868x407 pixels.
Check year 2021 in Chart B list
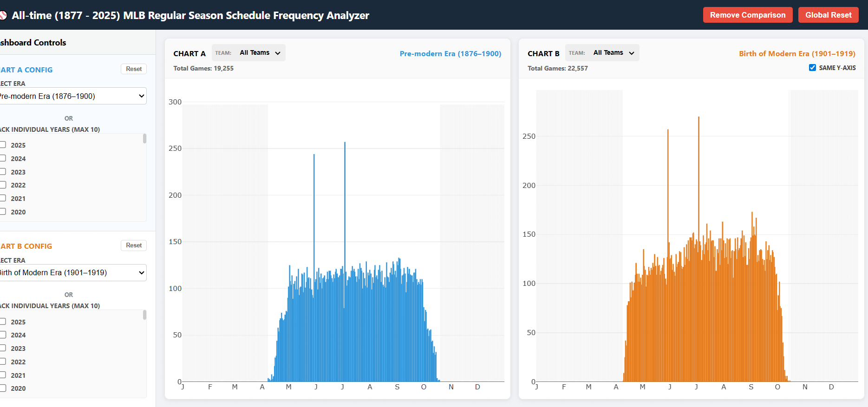click(x=3, y=375)
